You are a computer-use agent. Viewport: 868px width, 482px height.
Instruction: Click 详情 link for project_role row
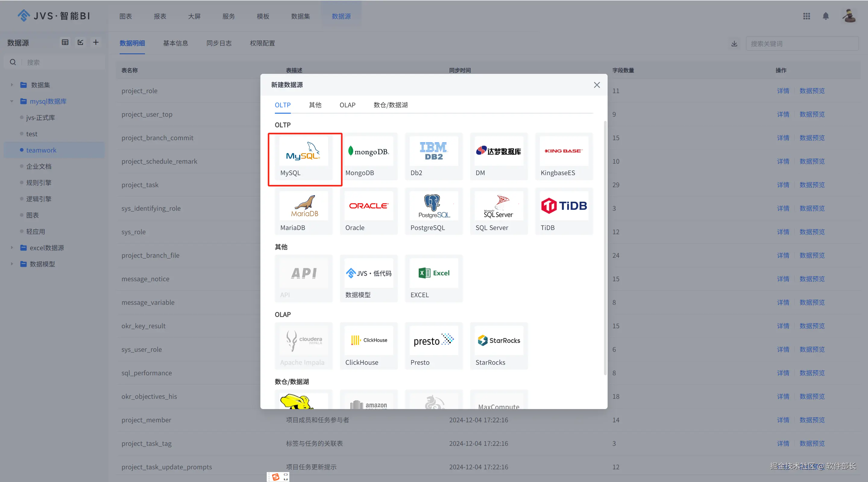click(783, 91)
